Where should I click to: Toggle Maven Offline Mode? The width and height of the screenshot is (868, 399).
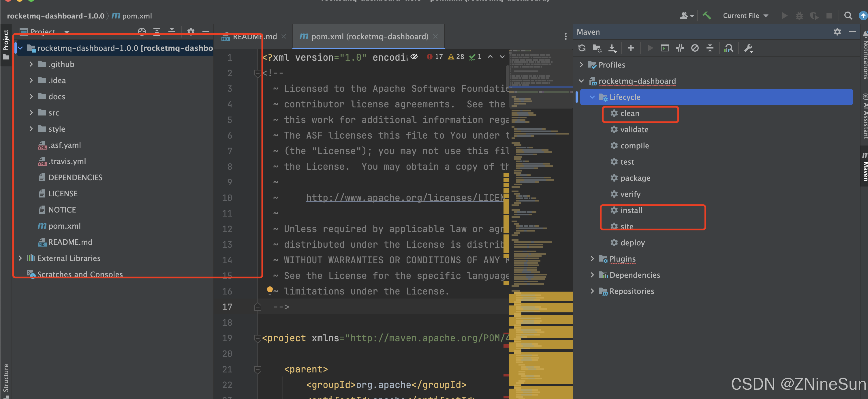click(x=680, y=48)
